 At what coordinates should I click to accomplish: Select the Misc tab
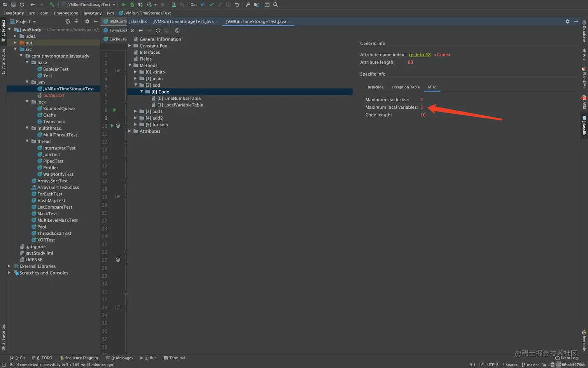pyautogui.click(x=432, y=87)
